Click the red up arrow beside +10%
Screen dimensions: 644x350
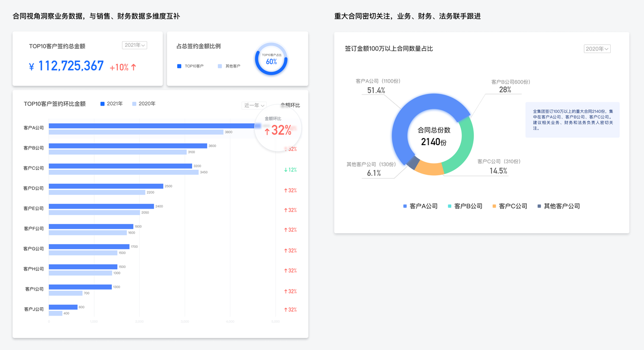point(133,67)
